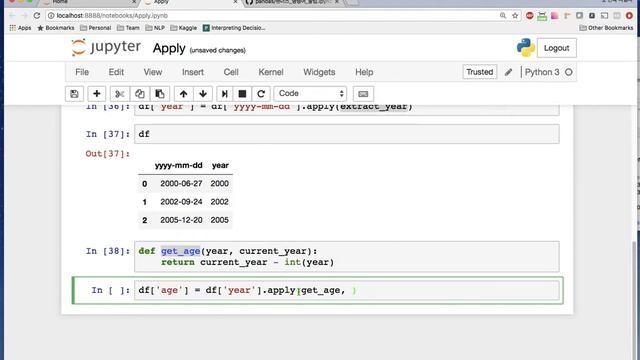Open the NLP bookmarks folder
The width and height of the screenshot is (640, 360).
coord(155,28)
